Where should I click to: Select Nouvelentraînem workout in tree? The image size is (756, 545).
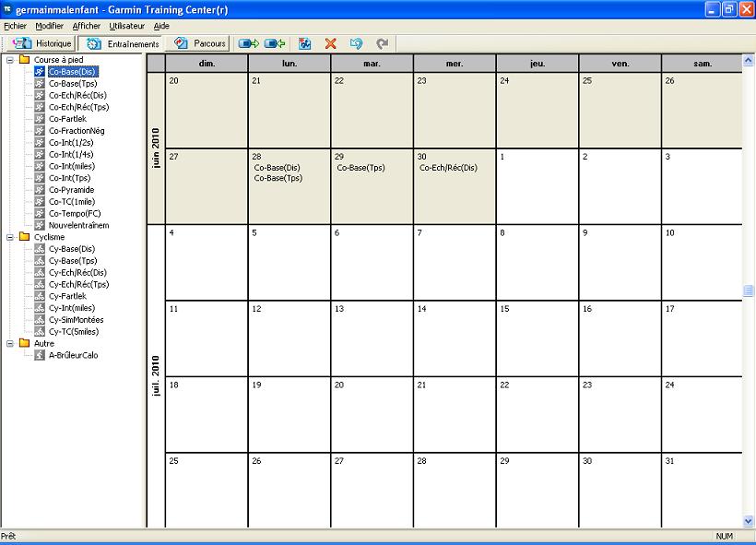[x=78, y=225]
